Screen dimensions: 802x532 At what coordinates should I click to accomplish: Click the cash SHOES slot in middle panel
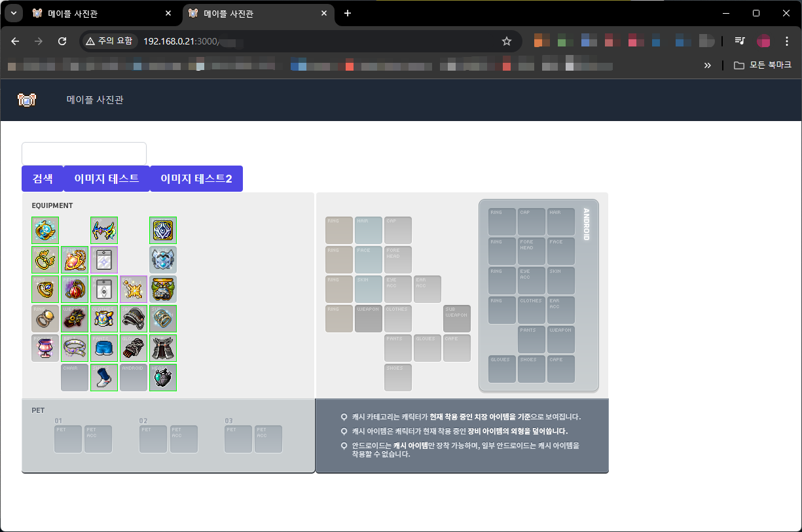tap(398, 378)
